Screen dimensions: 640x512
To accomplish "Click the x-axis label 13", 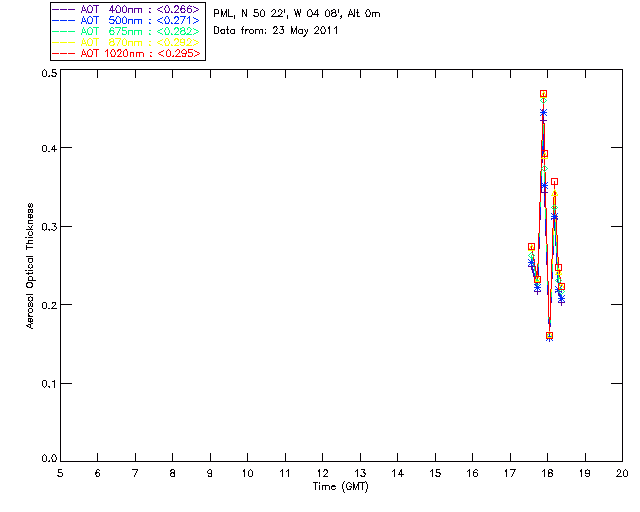I will tap(360, 473).
